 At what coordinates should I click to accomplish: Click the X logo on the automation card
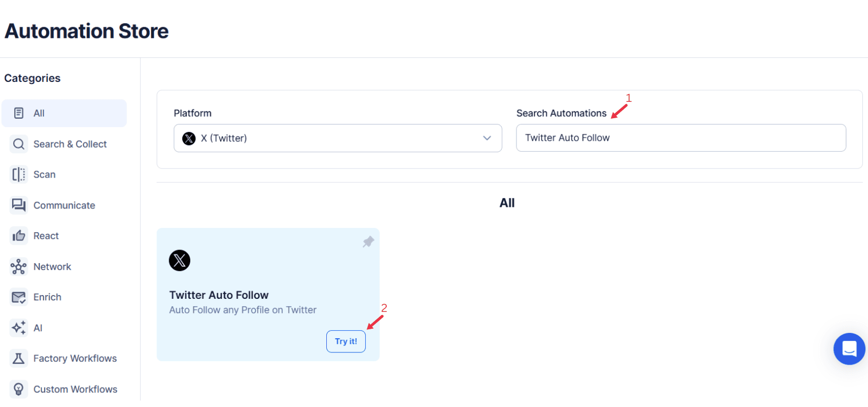coord(179,260)
